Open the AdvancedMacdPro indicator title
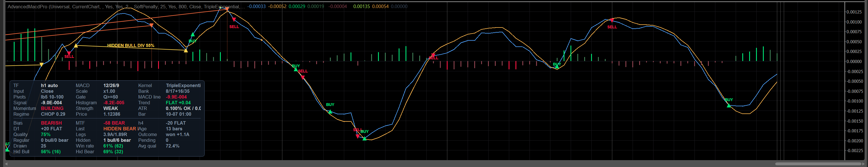The image size is (868, 167). pos(27,6)
